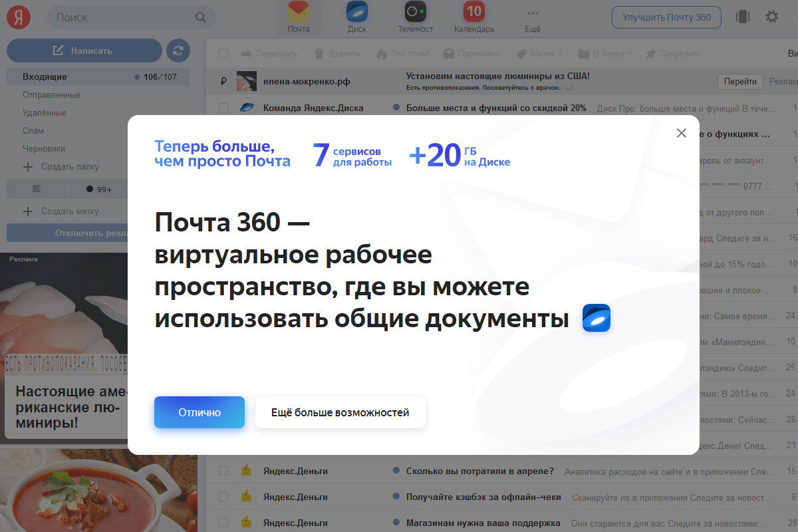798x532 pixels.
Task: Click the search magnifier icon
Action: [200, 17]
